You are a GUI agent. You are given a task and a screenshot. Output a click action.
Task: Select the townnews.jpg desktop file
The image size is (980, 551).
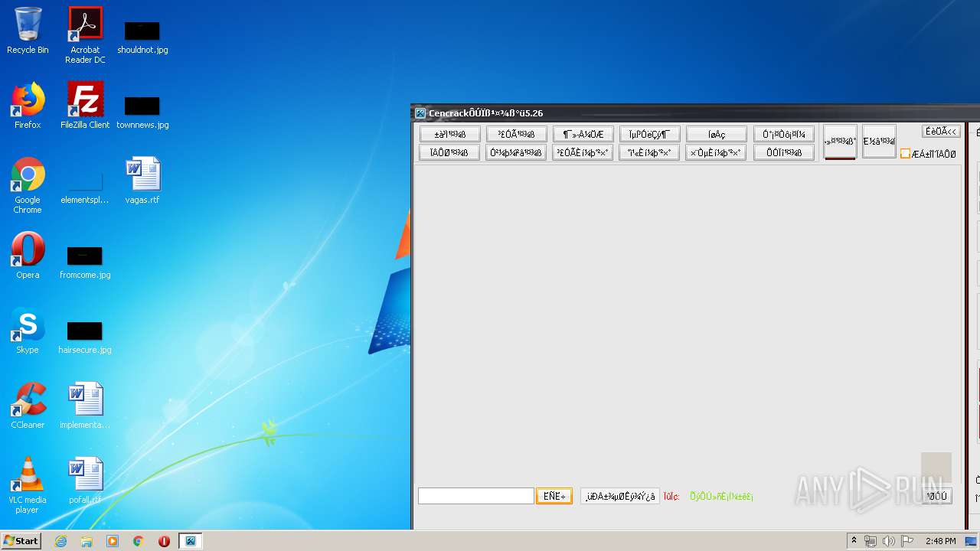tap(142, 112)
